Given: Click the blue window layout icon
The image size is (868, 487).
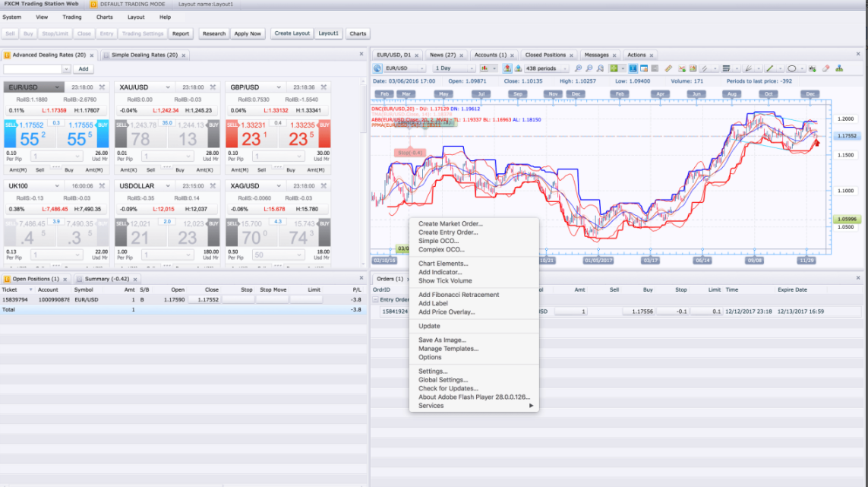Looking at the screenshot, I should point(644,68).
